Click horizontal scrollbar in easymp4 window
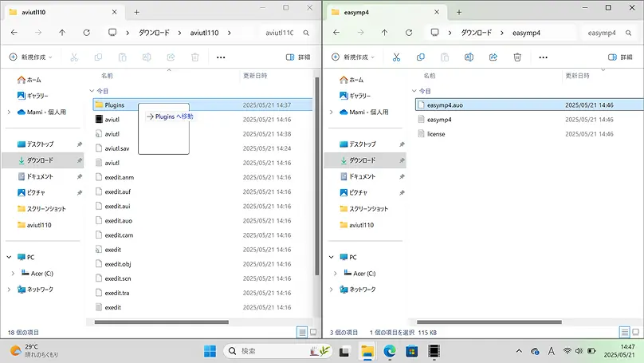The image size is (644, 363). [x=489, y=322]
